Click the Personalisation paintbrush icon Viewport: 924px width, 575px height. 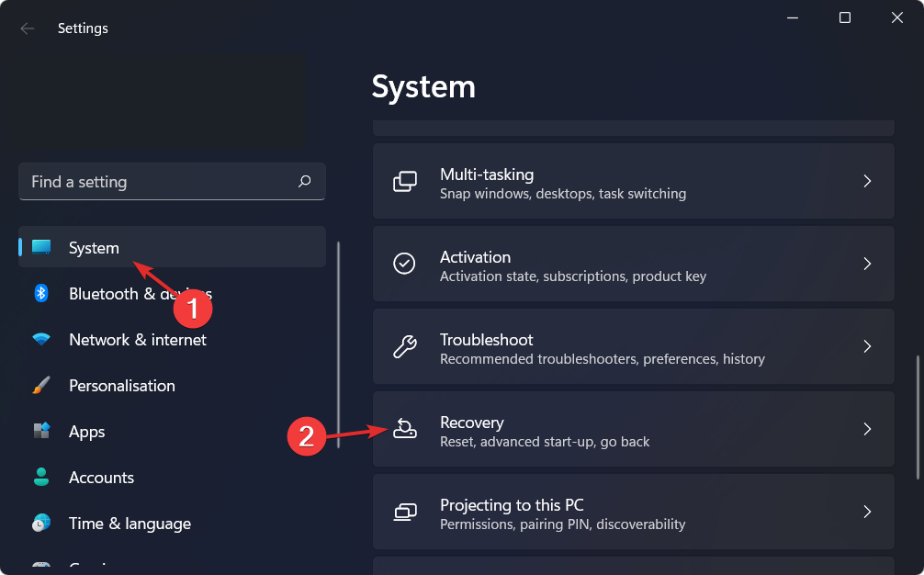(41, 386)
